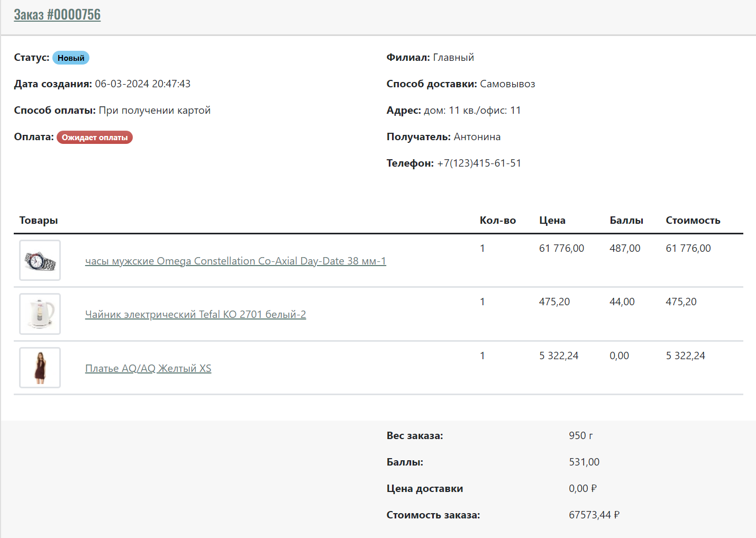The width and height of the screenshot is (756, 538).
Task: Open the Заказ #0000756 header link
Action: click(57, 15)
